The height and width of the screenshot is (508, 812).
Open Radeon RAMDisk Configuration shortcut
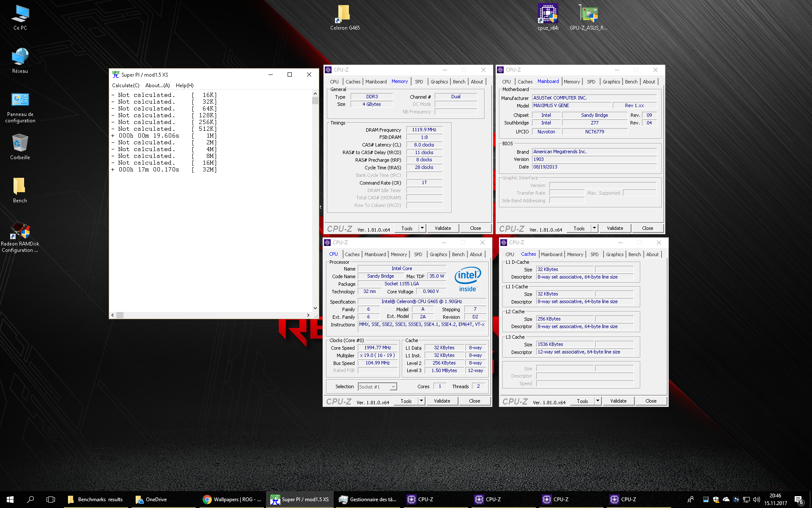(20, 237)
